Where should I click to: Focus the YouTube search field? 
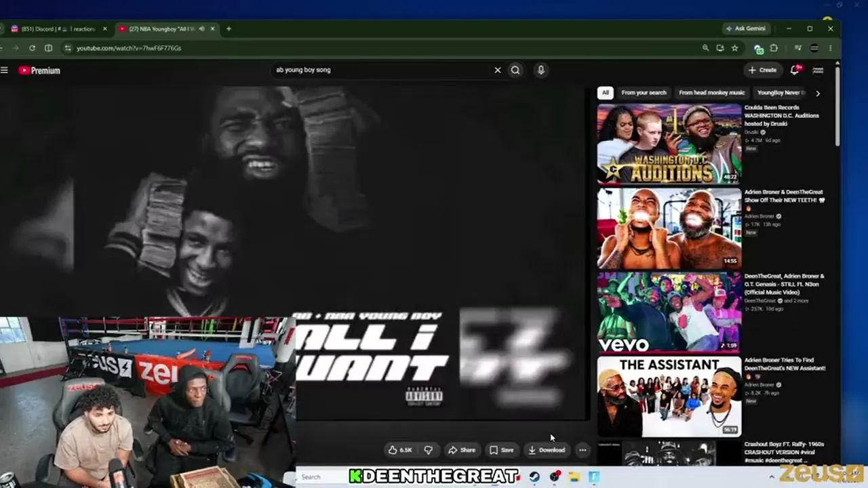coord(383,70)
